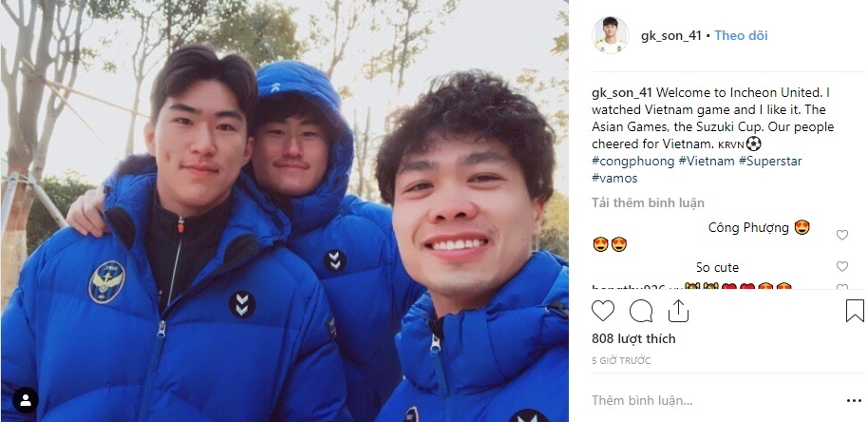Viewport: 868px width, 422px height.
Task: Like the post with the heart icon
Action: coord(603,311)
